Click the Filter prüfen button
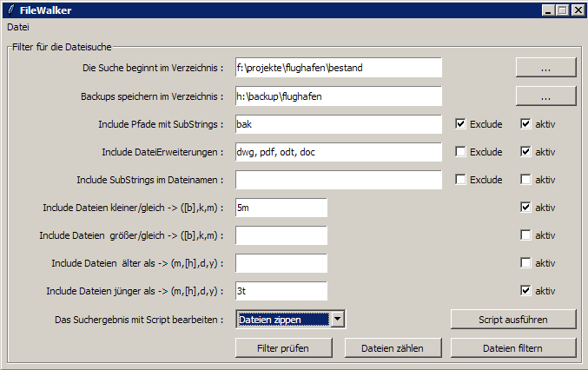The height and width of the screenshot is (370, 588). point(283,348)
